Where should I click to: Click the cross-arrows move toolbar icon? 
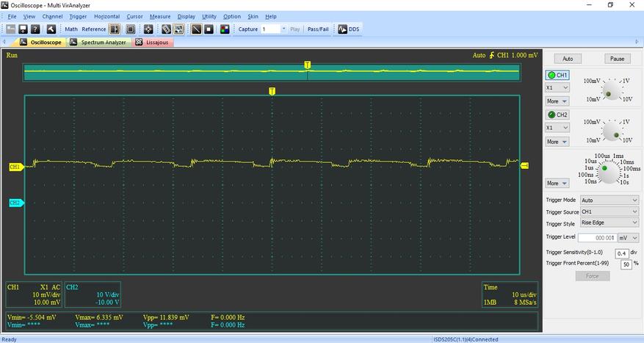[148, 29]
